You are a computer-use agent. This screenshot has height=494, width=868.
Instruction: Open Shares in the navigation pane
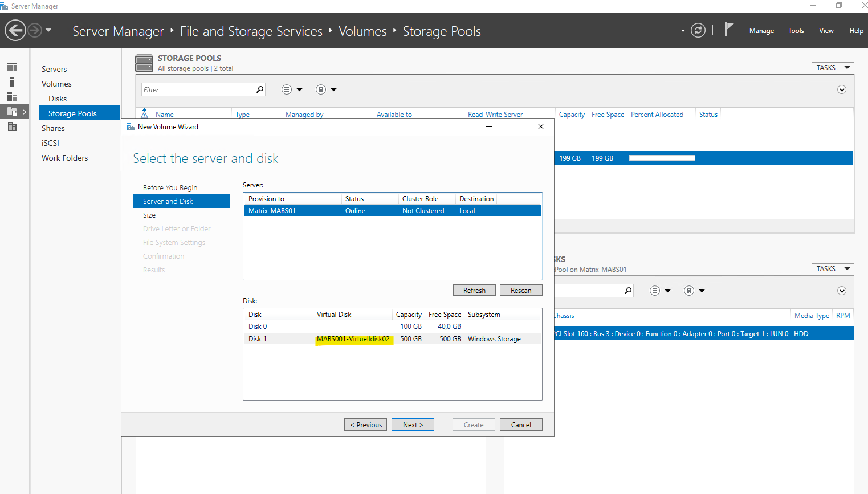53,128
